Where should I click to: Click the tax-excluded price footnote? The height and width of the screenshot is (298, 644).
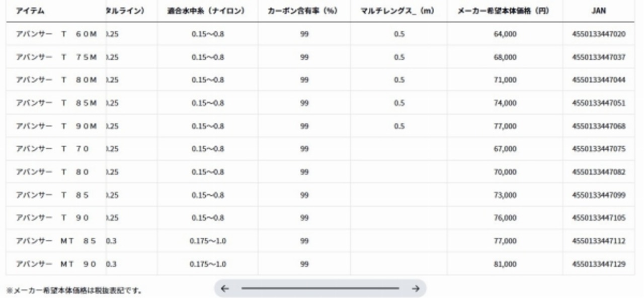coord(74,290)
